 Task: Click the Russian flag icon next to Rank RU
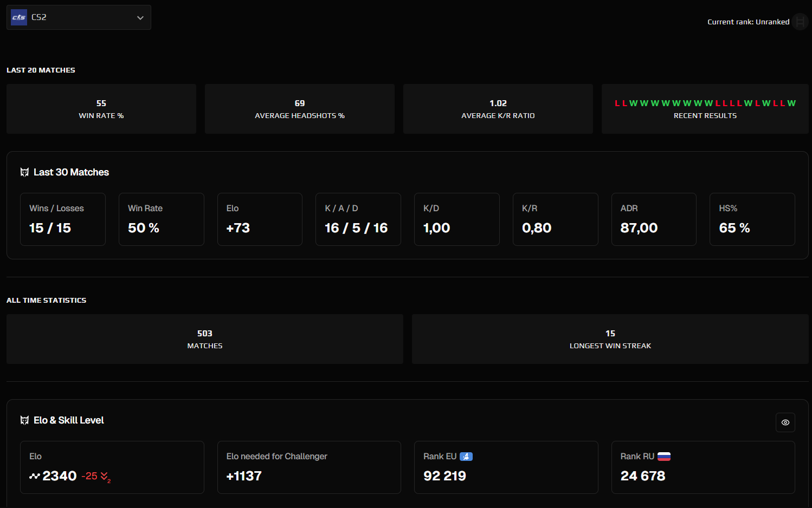pyautogui.click(x=665, y=456)
